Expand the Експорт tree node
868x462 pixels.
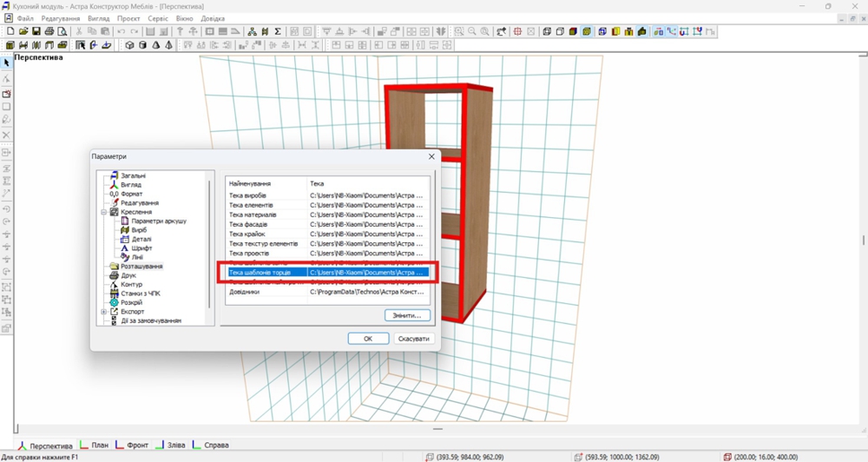click(104, 312)
